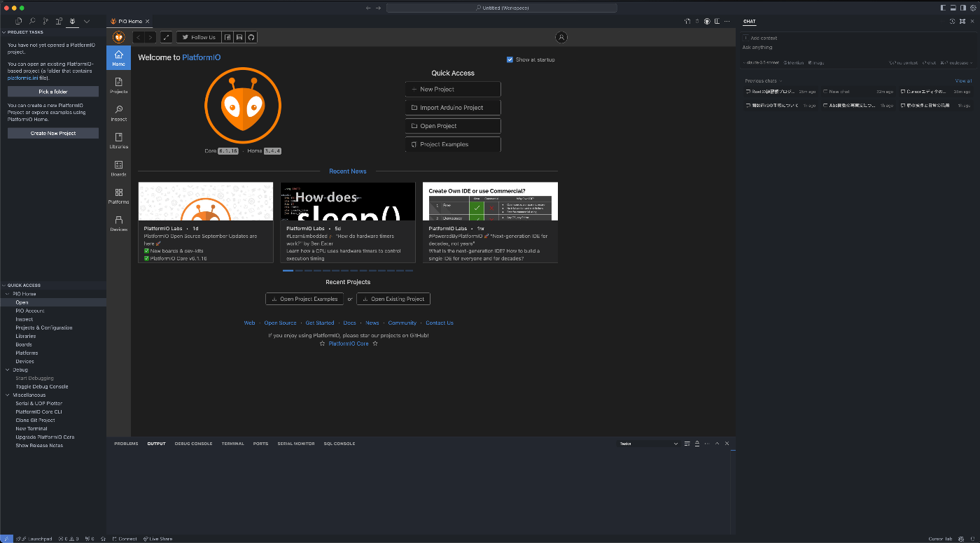980x543 pixels.
Task: Switch to the Debug Console tab
Action: pos(193,444)
